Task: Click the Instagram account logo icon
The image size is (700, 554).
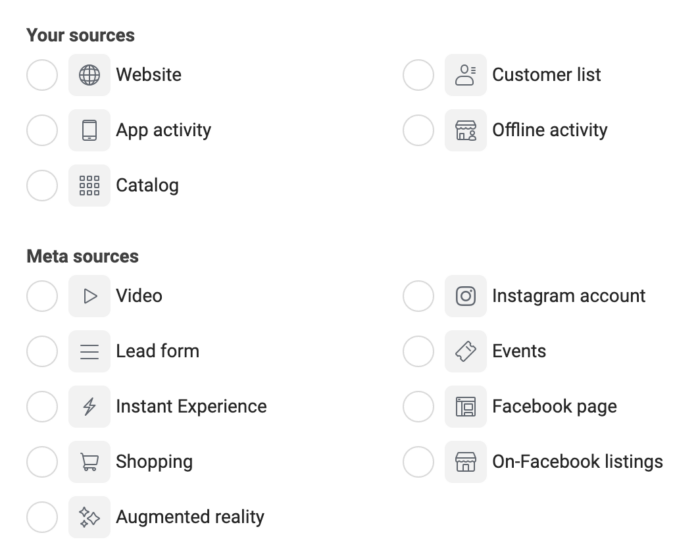Action: [465, 296]
